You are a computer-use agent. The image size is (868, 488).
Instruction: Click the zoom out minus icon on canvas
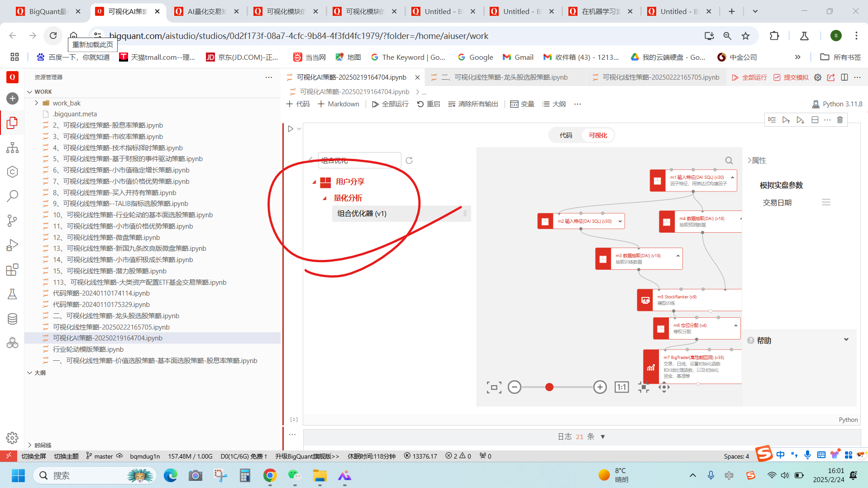tap(514, 387)
